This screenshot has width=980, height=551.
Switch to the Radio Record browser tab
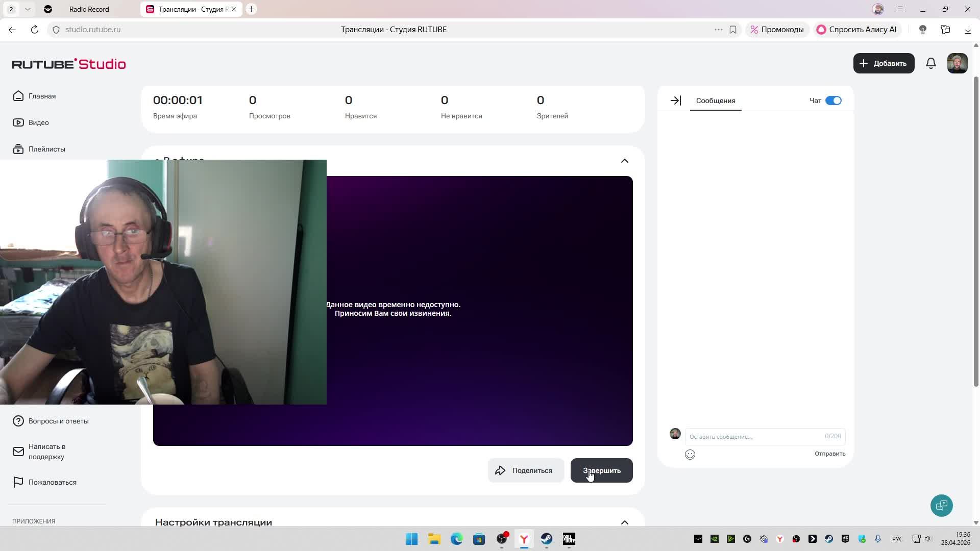pyautogui.click(x=89, y=9)
